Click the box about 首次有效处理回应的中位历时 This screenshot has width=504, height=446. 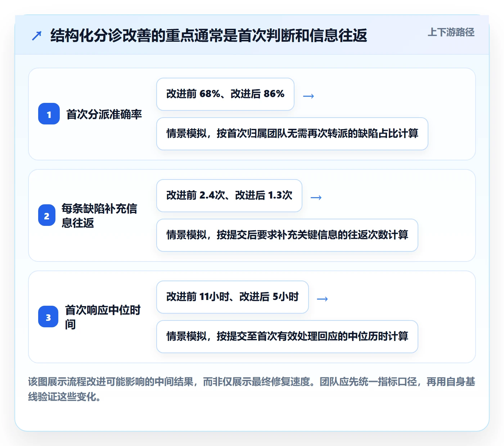[x=287, y=337]
